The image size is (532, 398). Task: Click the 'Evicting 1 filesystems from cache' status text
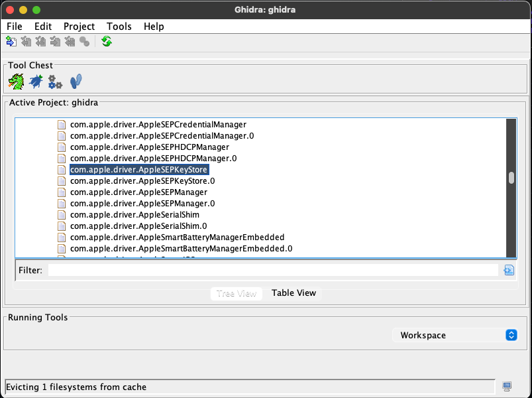coord(76,387)
